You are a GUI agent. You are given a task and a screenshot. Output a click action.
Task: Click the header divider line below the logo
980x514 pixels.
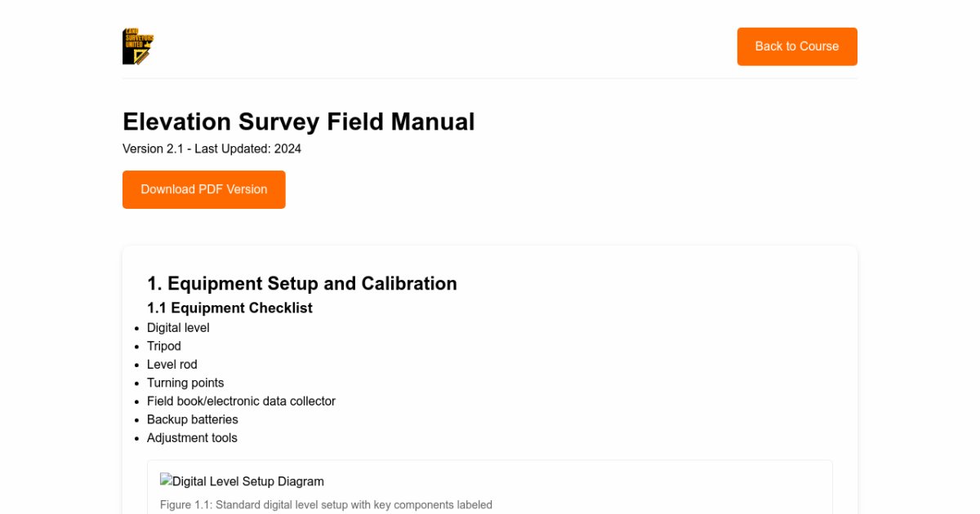(490, 78)
